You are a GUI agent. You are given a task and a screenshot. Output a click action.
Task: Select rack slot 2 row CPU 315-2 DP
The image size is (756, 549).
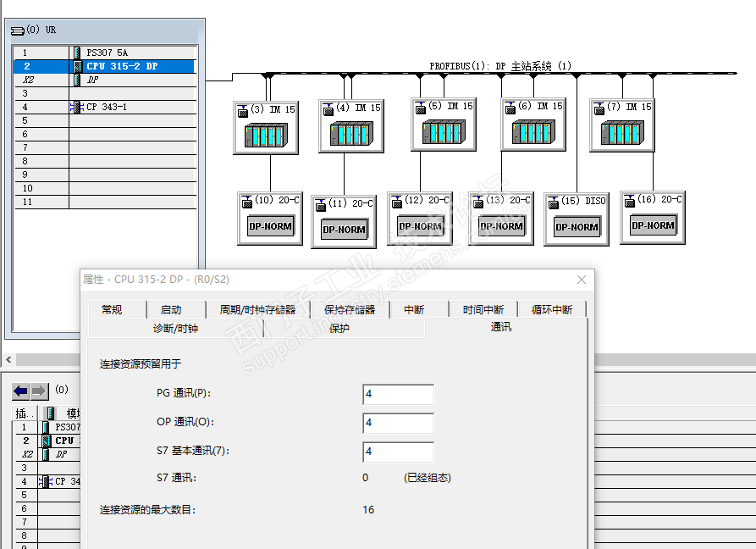coord(105,66)
